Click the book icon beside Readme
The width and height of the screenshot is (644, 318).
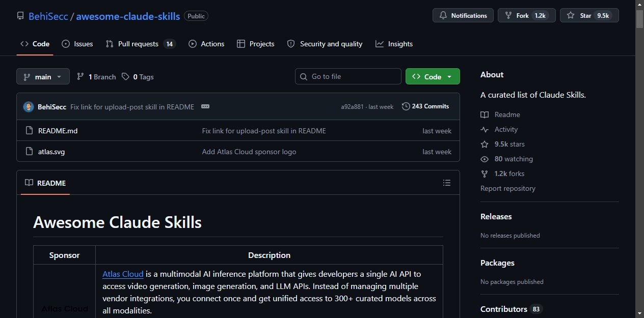coord(485,114)
